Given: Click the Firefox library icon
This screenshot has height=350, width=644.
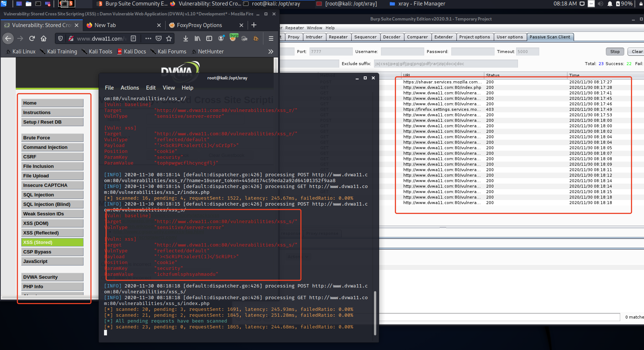Looking at the screenshot, I should coord(197,38).
